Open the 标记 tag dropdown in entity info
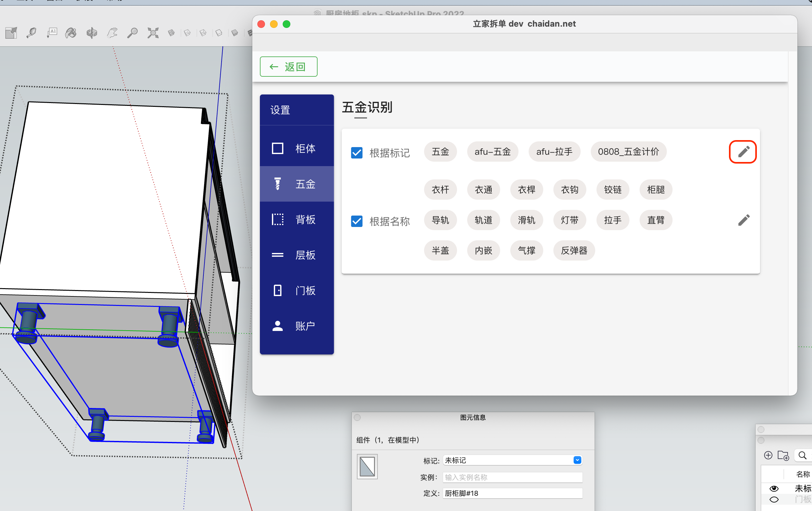Screen dimensions: 812x511 pos(512,460)
